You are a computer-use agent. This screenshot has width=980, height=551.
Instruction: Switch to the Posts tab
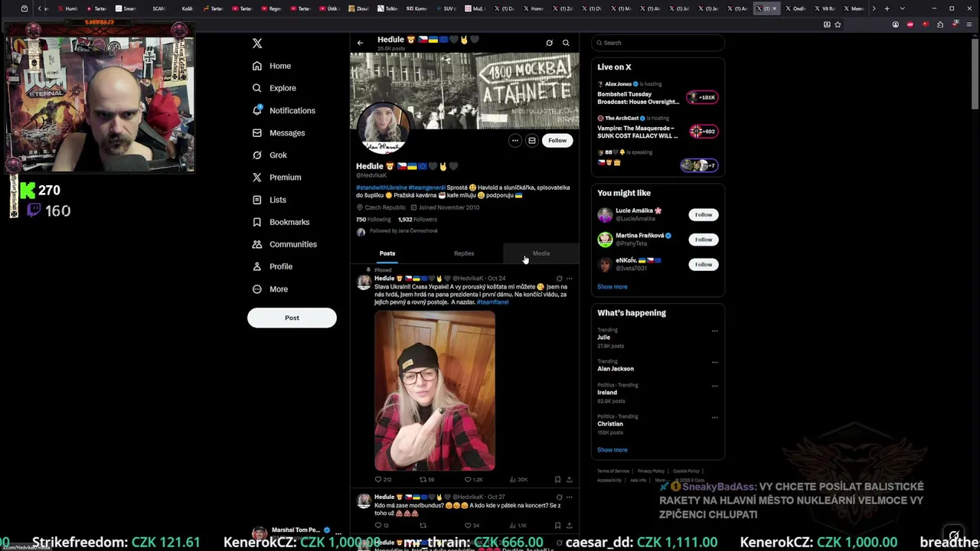coord(387,253)
